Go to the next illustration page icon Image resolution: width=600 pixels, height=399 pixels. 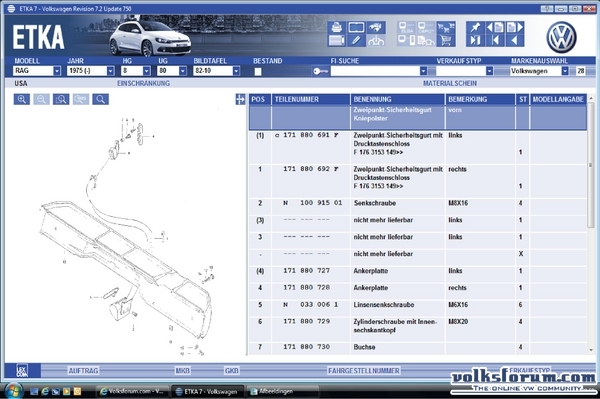[515, 28]
